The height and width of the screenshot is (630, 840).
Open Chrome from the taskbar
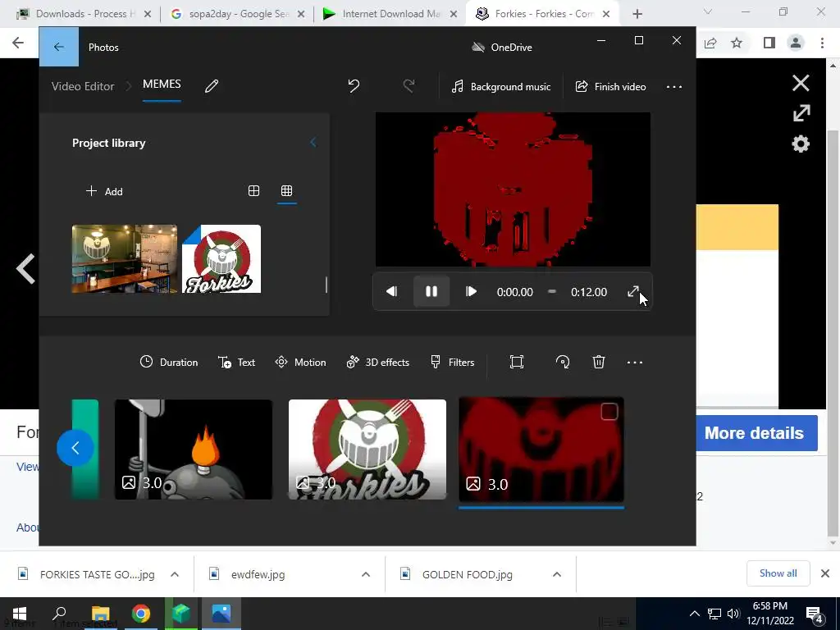[141, 614]
